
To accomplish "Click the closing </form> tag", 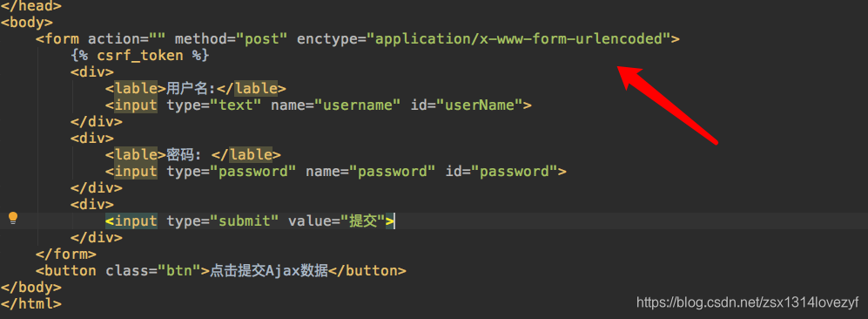I will pyautogui.click(x=66, y=255).
